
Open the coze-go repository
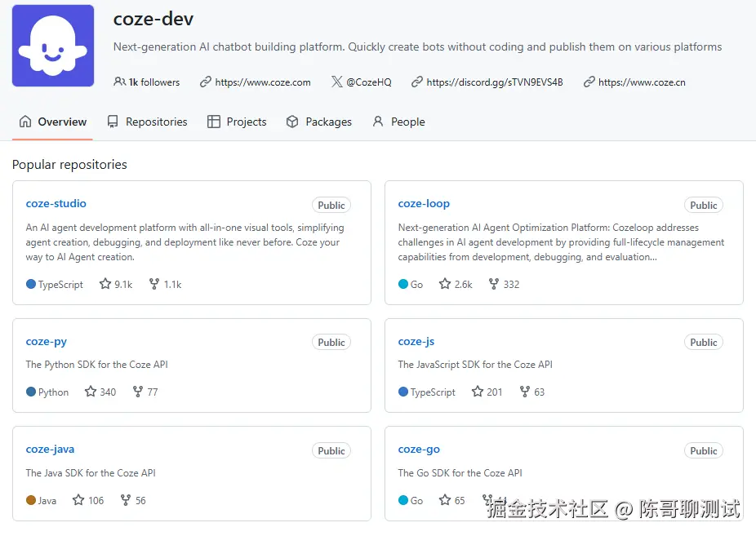point(419,450)
